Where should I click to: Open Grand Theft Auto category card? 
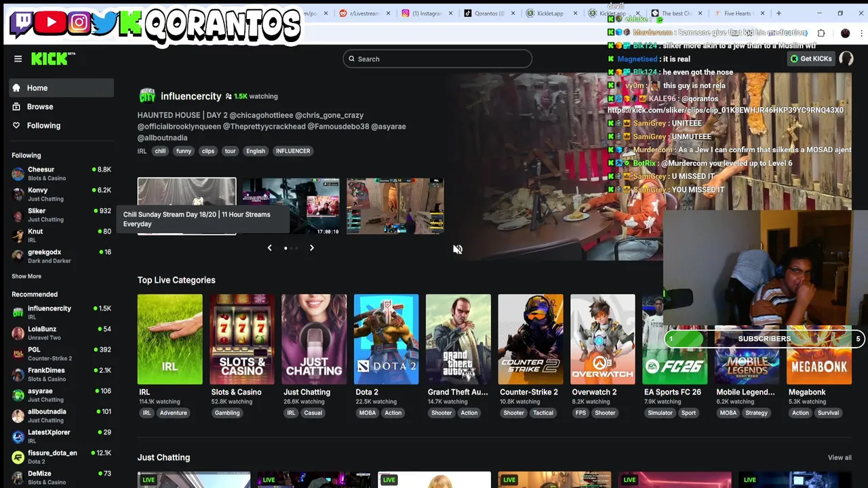coord(458,339)
